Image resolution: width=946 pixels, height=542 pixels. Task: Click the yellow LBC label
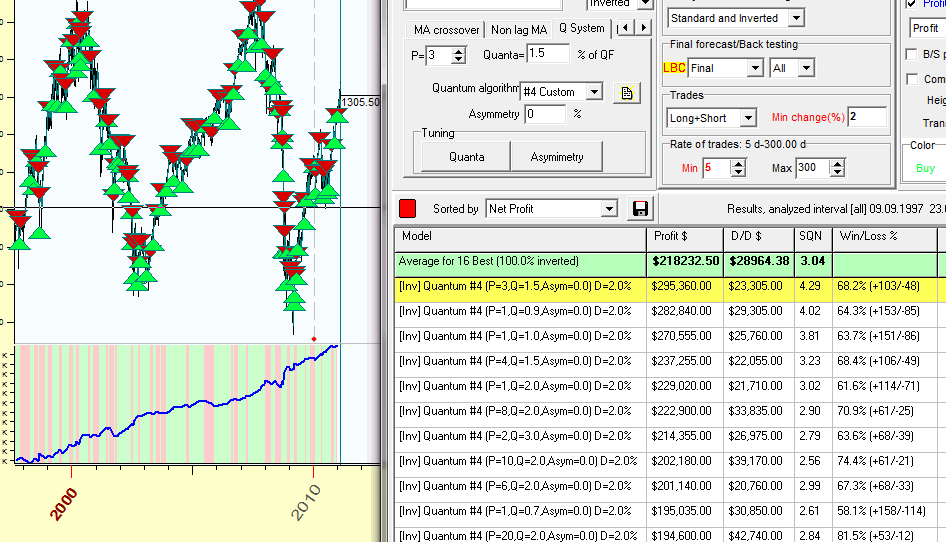point(675,68)
